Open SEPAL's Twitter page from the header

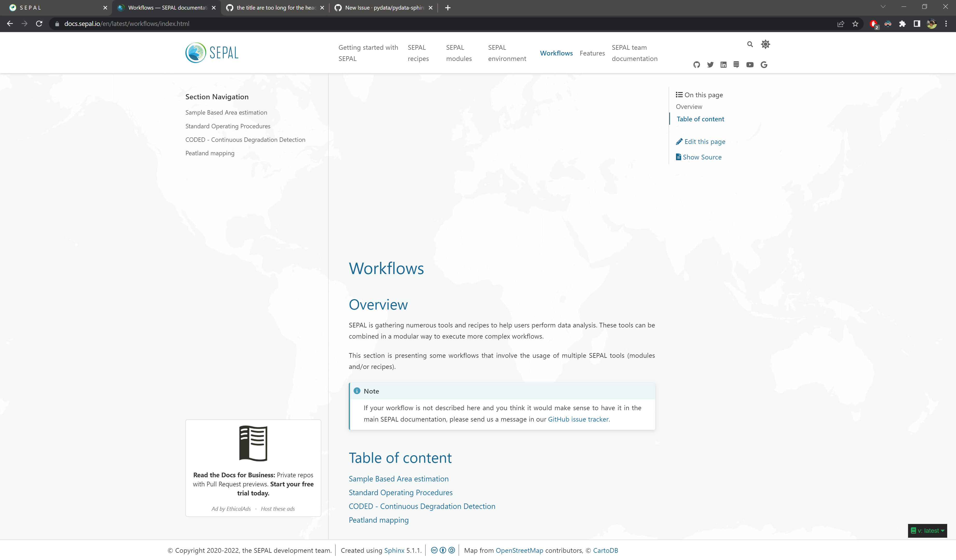point(710,65)
